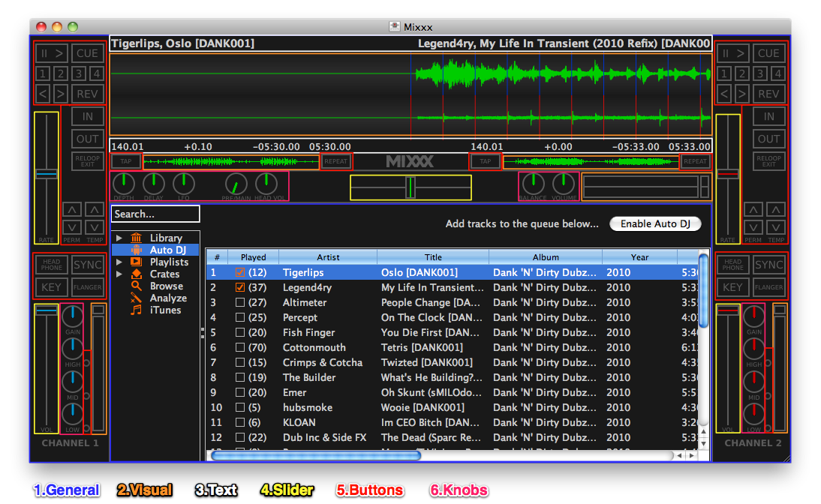This screenshot has width=821, height=504.
Task: Click the KEY button on Channel 1
Action: [51, 287]
